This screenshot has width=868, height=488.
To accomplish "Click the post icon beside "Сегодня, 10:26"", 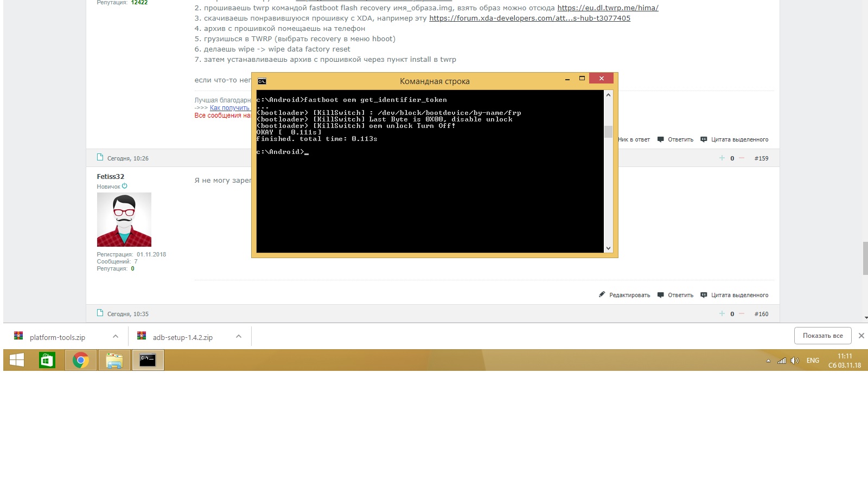I will 100,157.
